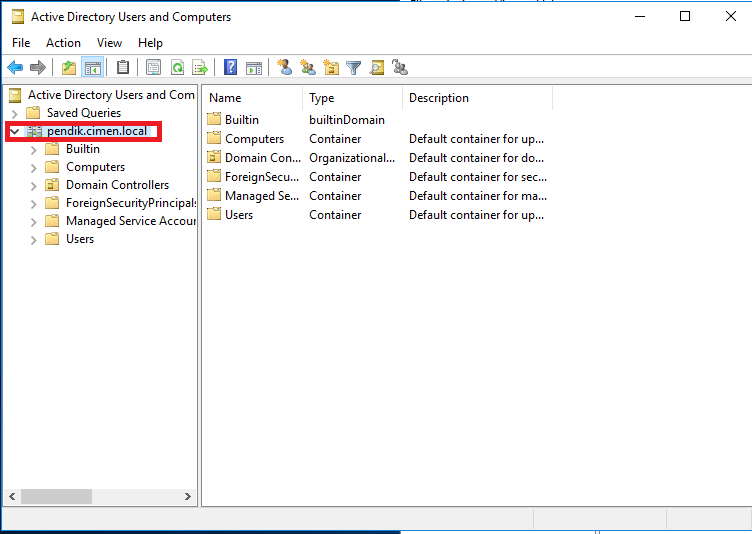Click the Organizational... type cell
Image resolution: width=752 pixels, height=534 pixels.
(352, 158)
